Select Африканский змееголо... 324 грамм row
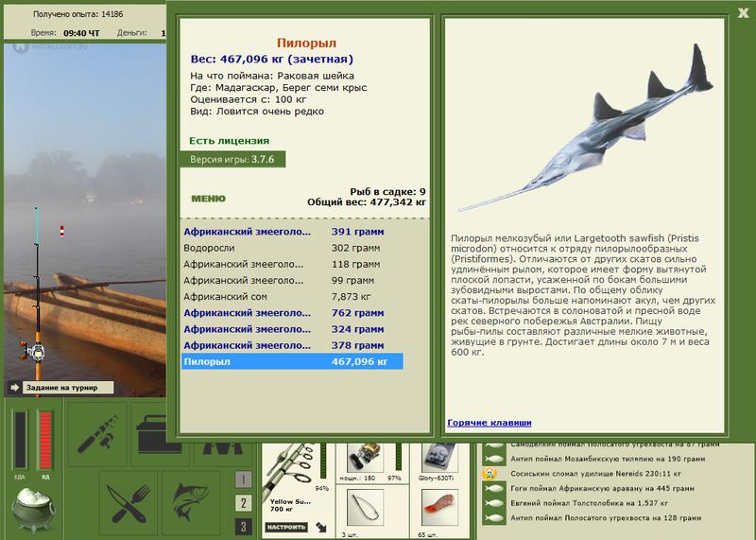Viewport: 756px width, 540px height. tap(292, 329)
